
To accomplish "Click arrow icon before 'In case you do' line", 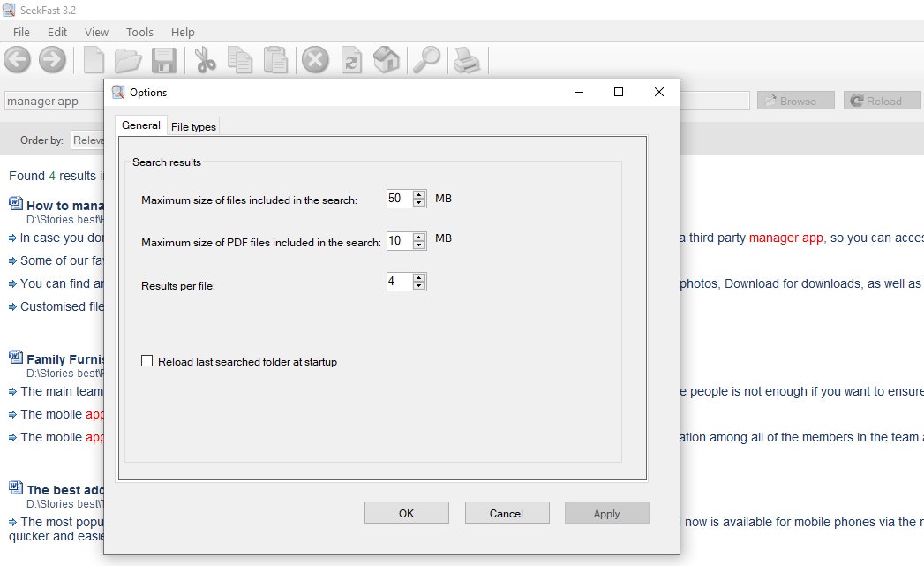I will pos(12,238).
